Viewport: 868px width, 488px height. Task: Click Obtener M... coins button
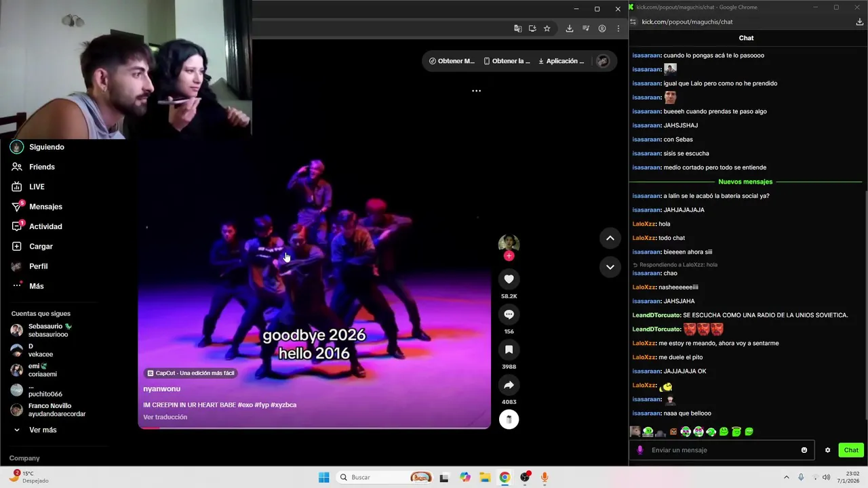[452, 61]
